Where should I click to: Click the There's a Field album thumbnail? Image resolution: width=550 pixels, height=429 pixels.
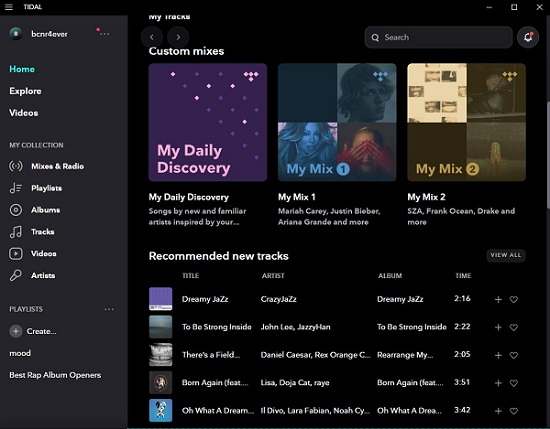tap(161, 355)
